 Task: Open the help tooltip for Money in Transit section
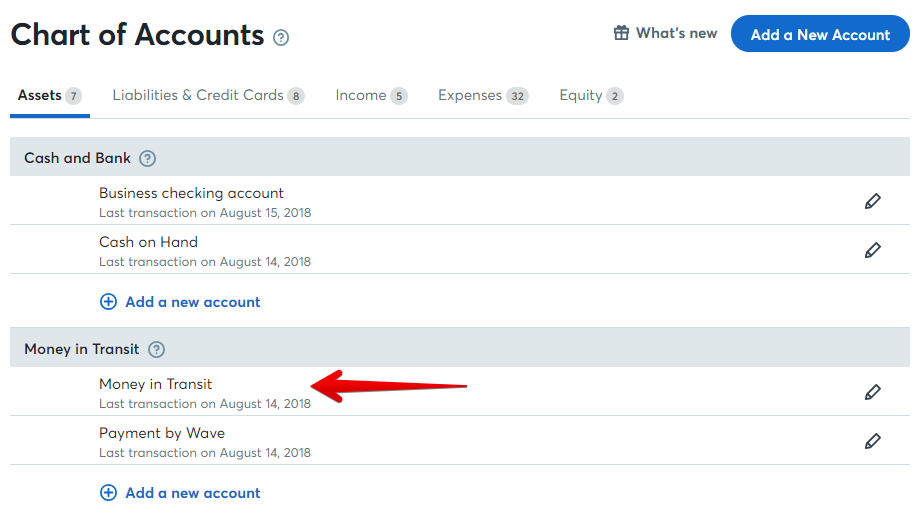[x=156, y=349]
